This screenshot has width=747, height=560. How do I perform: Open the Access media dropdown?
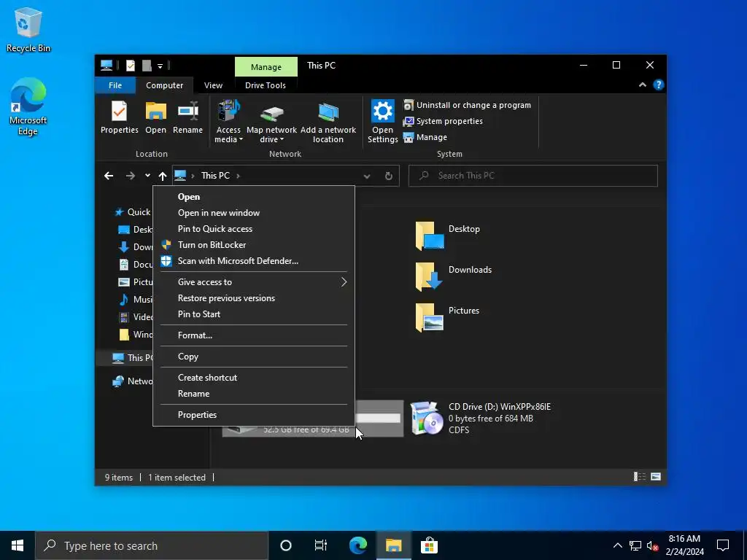click(x=228, y=122)
